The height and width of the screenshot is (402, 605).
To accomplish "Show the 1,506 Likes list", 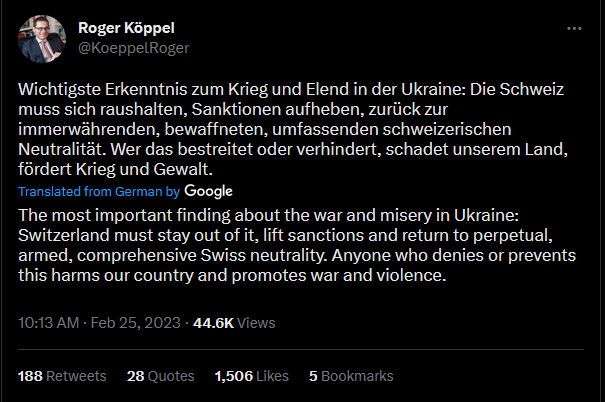I will pyautogui.click(x=252, y=376).
